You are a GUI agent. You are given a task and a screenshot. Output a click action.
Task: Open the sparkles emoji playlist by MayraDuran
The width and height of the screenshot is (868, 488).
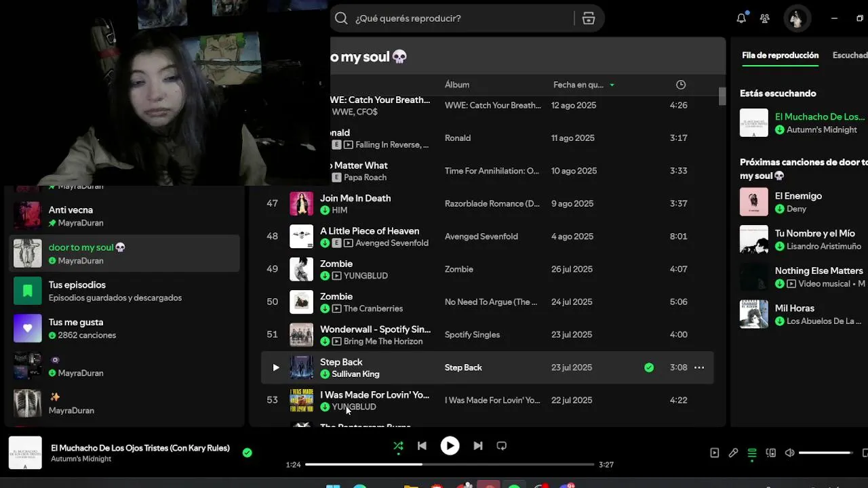pos(125,403)
